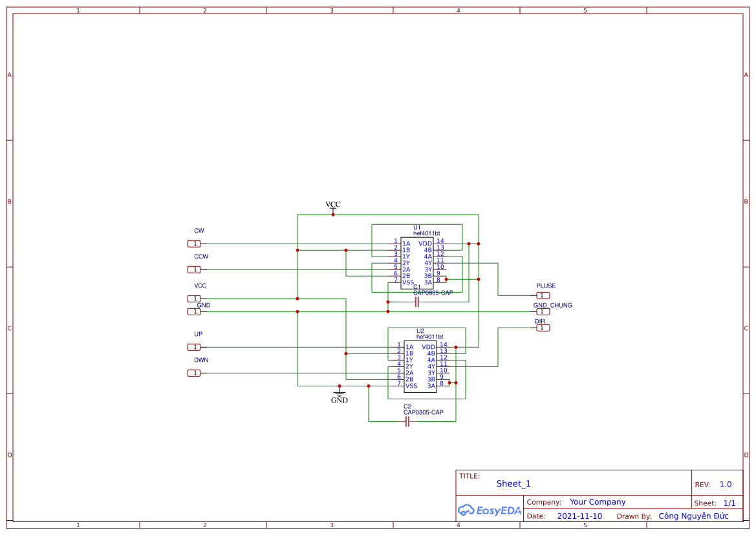Select the DWN port connector
Screen dimensions: 756x535
coord(194,373)
